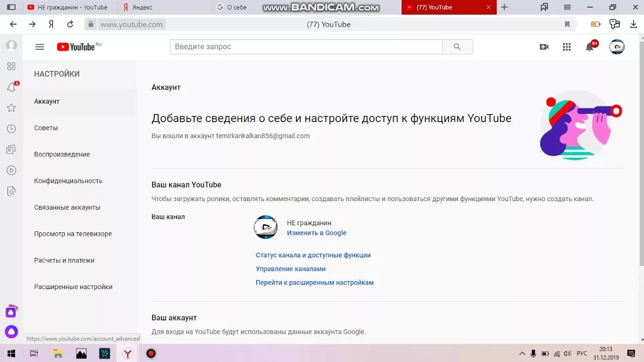This screenshot has height=362, width=644.
Task: Open 'Расчеты и платежи' section
Action: pyautogui.click(x=79, y=260)
